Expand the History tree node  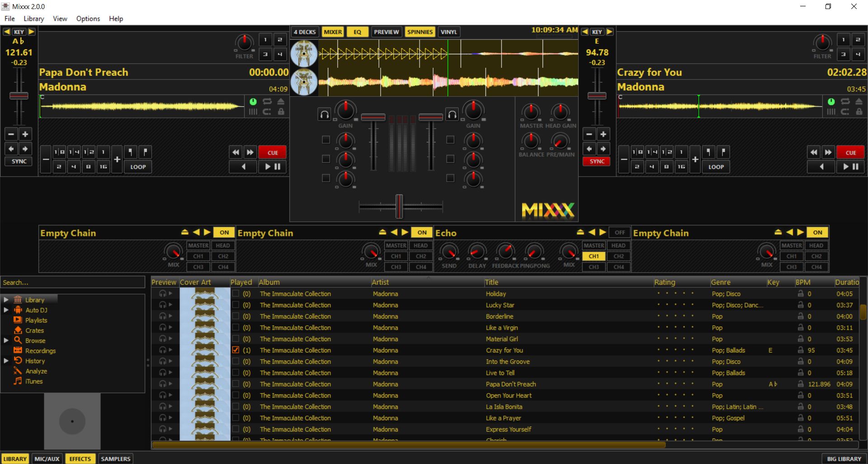pos(6,361)
